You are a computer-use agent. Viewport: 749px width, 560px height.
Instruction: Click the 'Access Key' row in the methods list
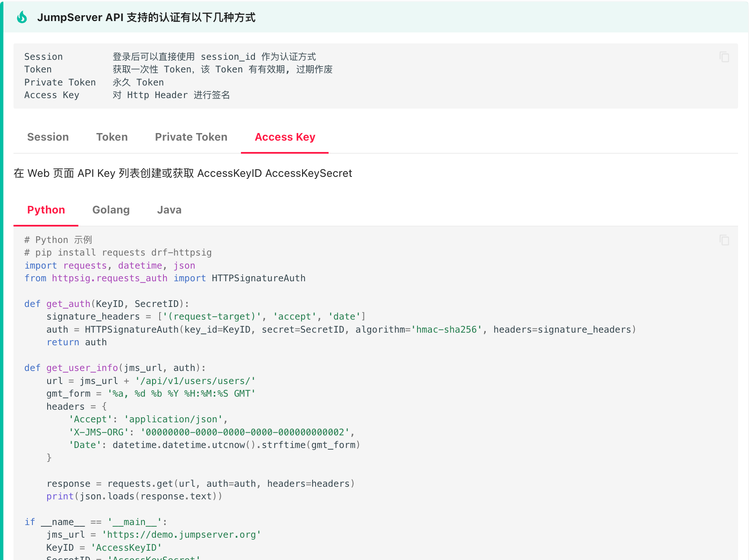(x=127, y=95)
